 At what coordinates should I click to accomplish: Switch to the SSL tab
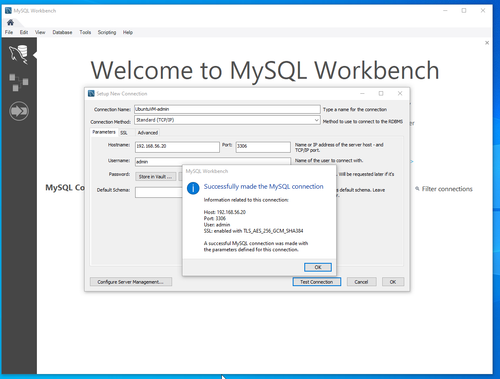124,133
